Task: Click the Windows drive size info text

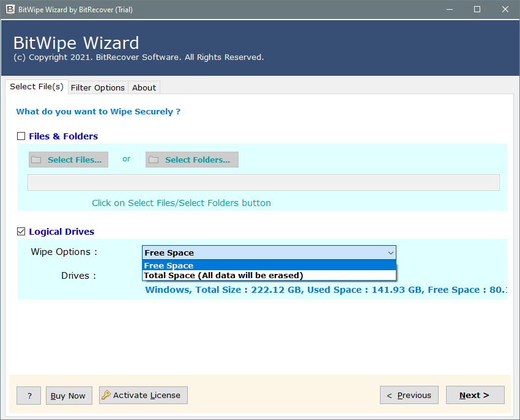Action: point(326,290)
